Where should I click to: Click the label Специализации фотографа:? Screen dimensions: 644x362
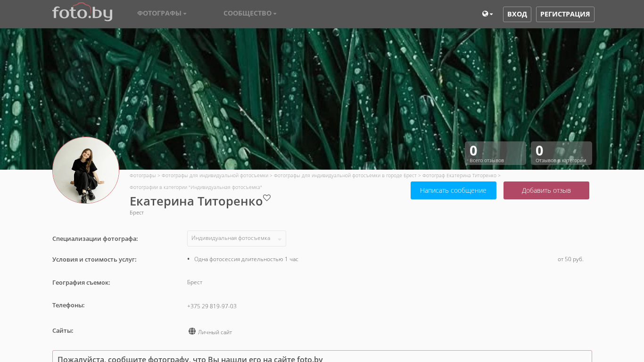pos(95,239)
